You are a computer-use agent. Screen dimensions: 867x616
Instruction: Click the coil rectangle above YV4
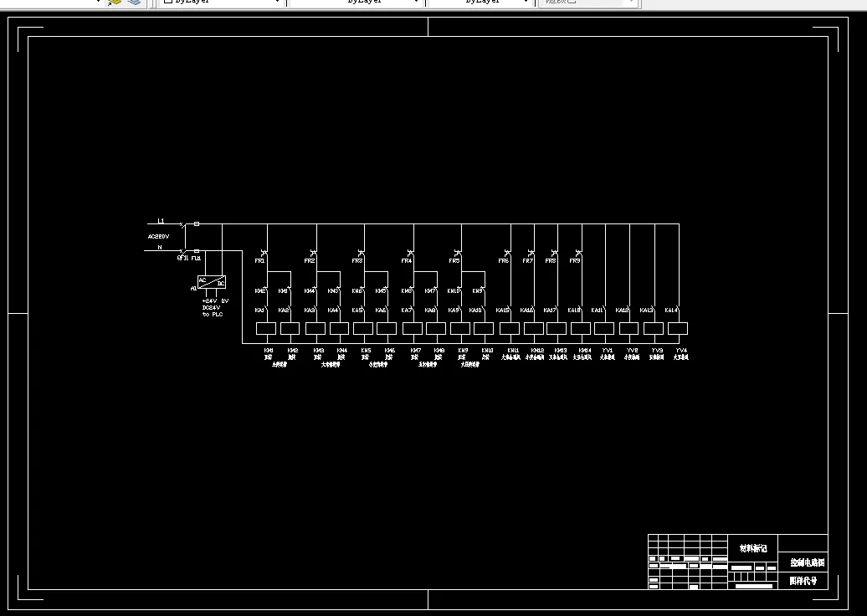tap(678, 328)
